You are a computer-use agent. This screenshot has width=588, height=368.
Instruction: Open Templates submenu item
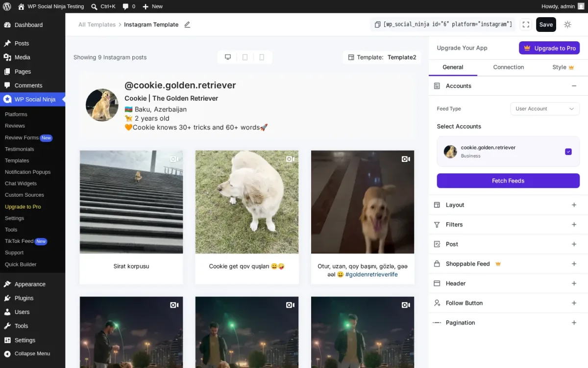pos(17,160)
